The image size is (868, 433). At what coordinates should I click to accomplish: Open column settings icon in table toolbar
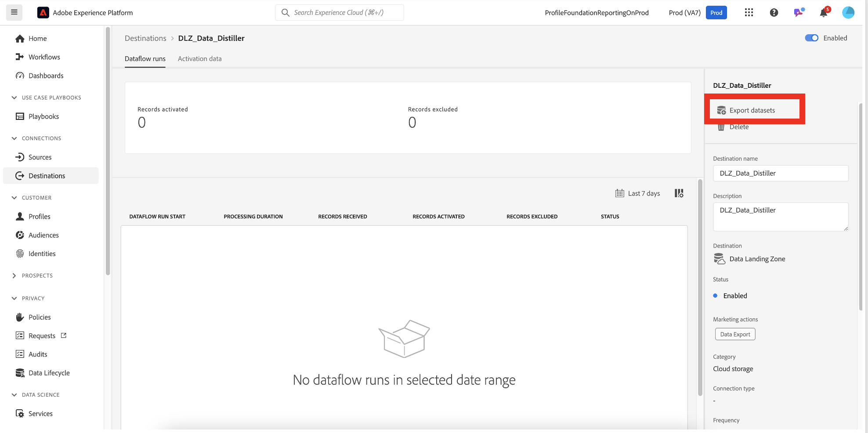(x=679, y=193)
